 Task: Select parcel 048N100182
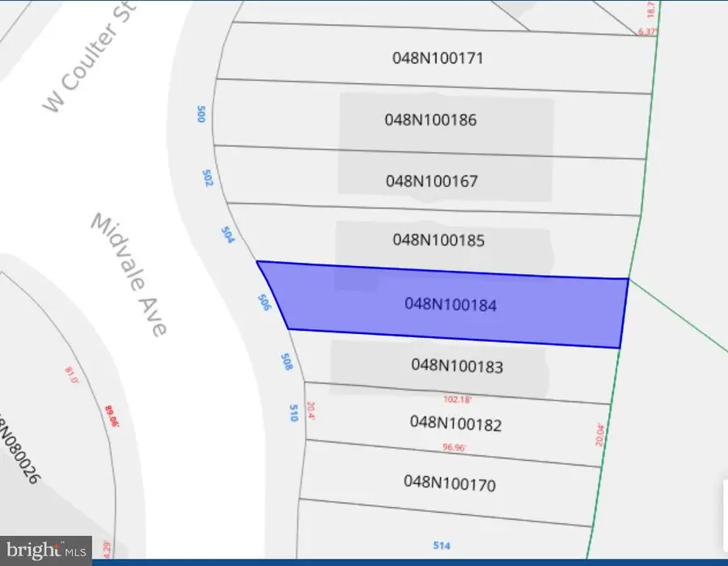[x=455, y=423]
